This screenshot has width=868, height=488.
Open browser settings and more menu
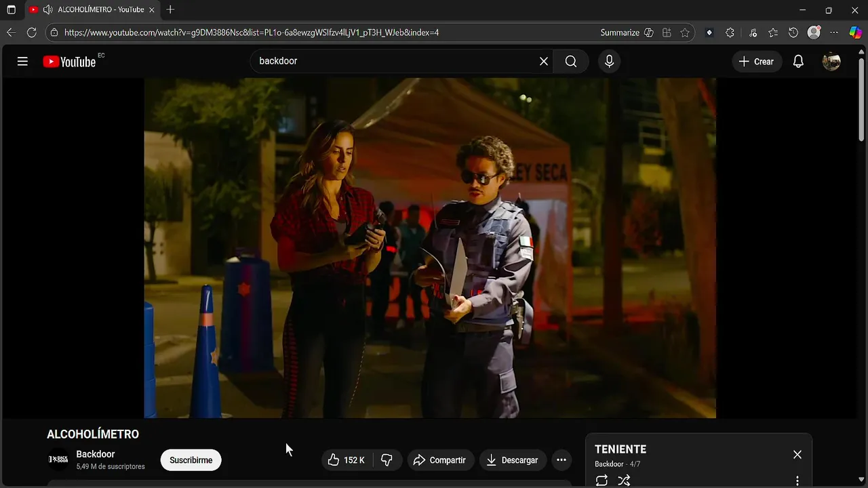pyautogui.click(x=834, y=33)
